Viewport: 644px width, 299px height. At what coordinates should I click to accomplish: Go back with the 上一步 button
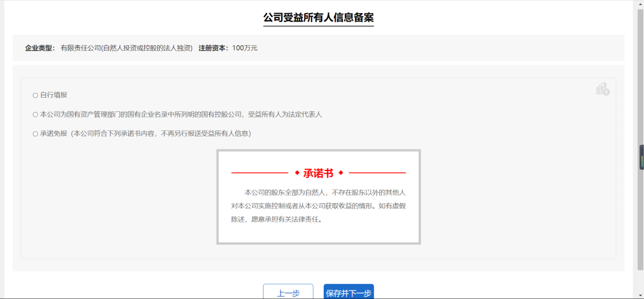[x=288, y=292]
